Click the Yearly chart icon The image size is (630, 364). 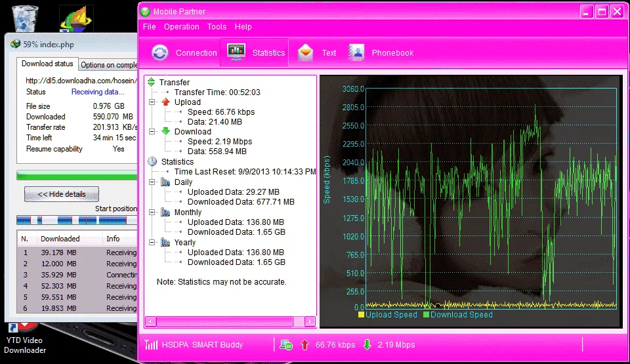click(165, 242)
